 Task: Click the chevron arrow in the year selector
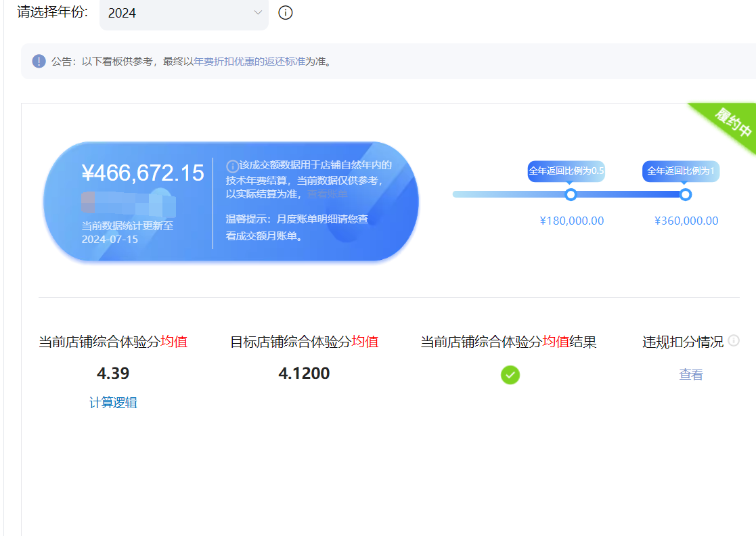257,13
